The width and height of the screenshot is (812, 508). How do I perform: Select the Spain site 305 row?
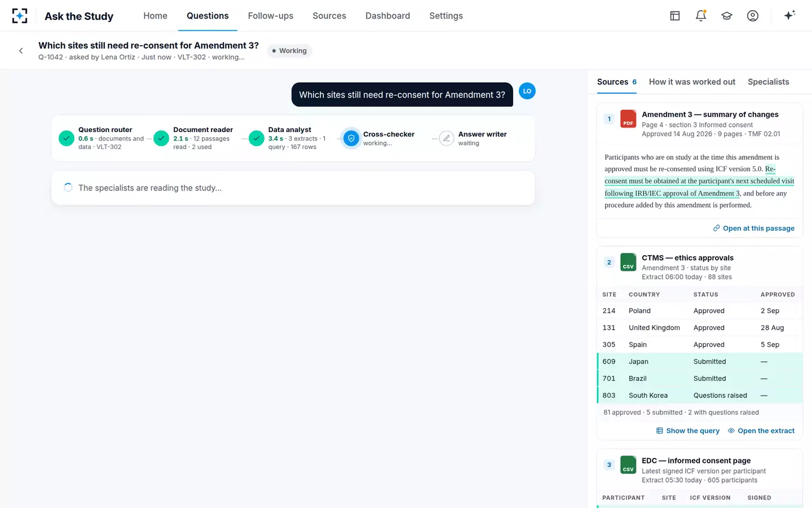[700, 344]
